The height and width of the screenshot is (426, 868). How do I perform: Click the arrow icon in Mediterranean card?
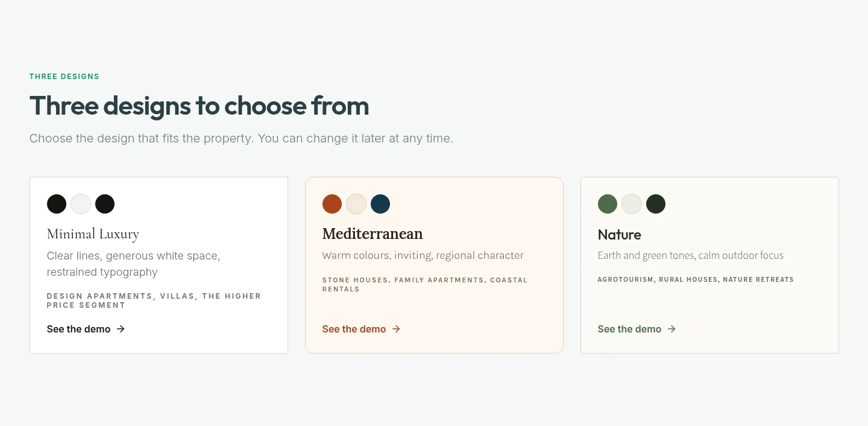[396, 329]
